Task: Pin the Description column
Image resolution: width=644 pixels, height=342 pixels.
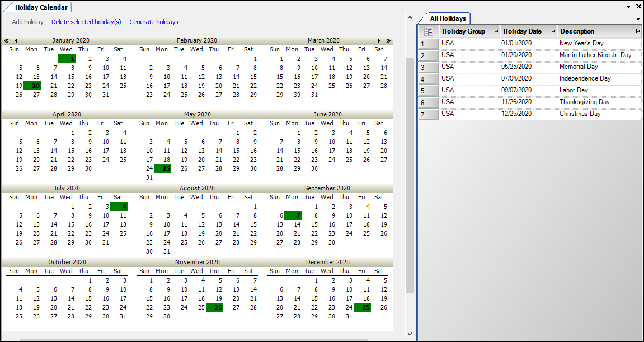Action: tap(637, 31)
